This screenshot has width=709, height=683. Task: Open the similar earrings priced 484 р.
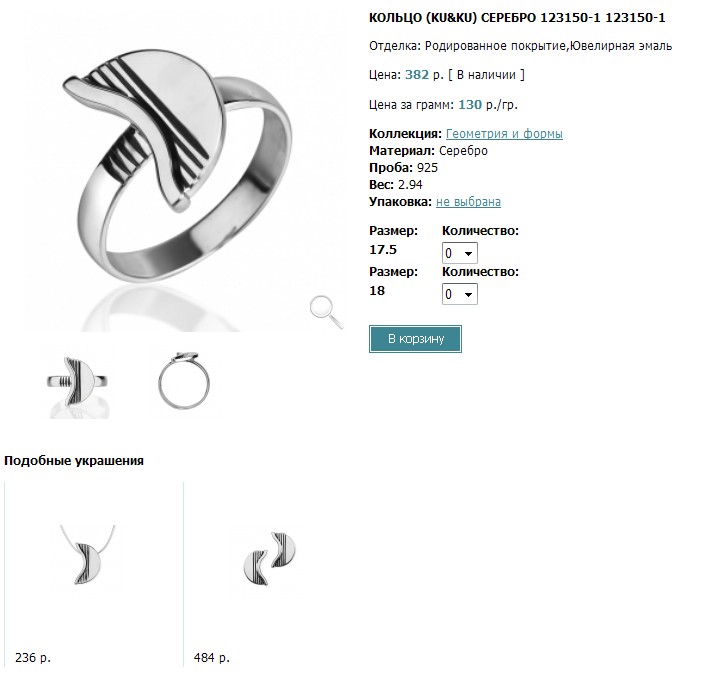tap(269, 559)
